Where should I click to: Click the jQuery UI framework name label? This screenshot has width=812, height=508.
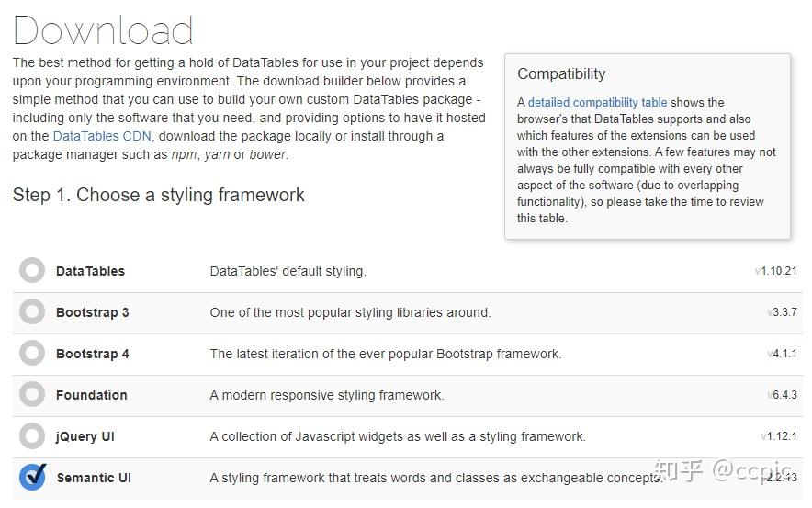(85, 436)
